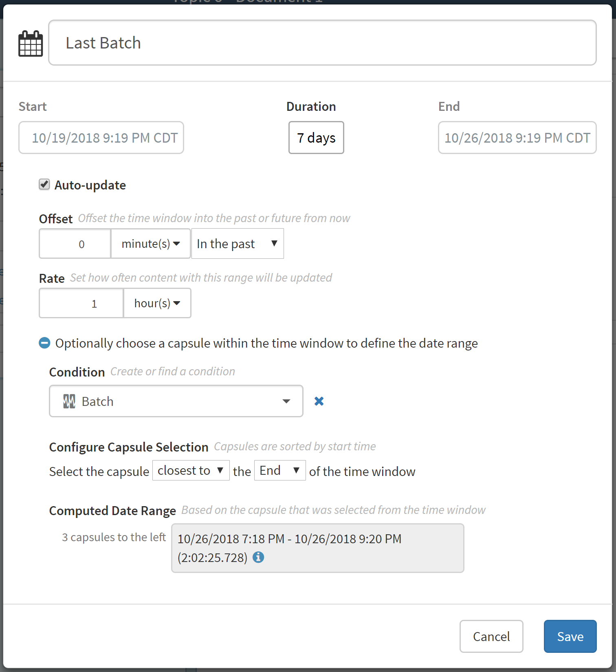Image resolution: width=616 pixels, height=672 pixels.
Task: Open the 'closest to' capsule selection dropdown
Action: 191,471
